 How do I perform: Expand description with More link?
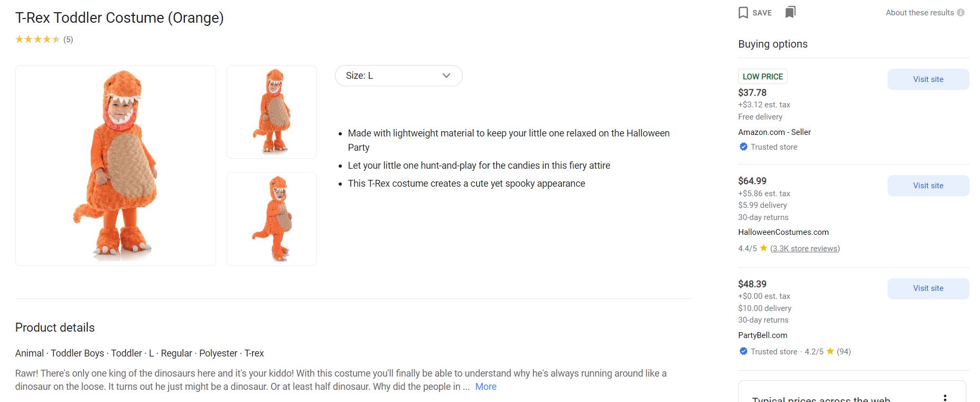(x=486, y=387)
